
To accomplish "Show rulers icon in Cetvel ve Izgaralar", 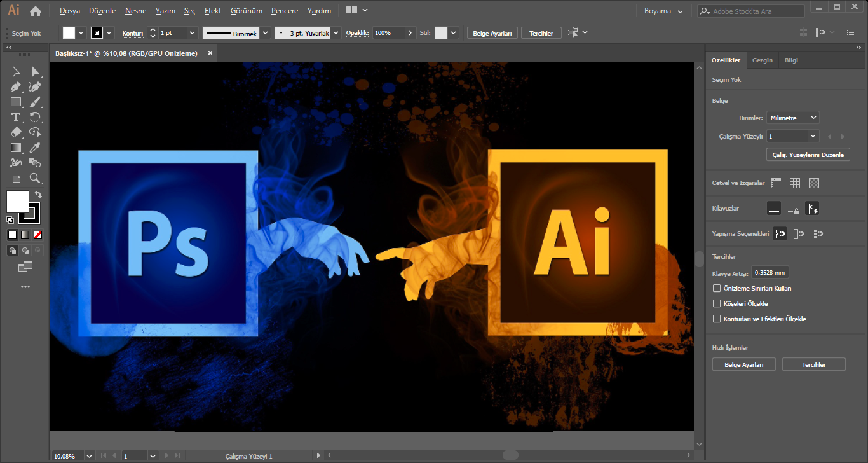I will coord(775,183).
